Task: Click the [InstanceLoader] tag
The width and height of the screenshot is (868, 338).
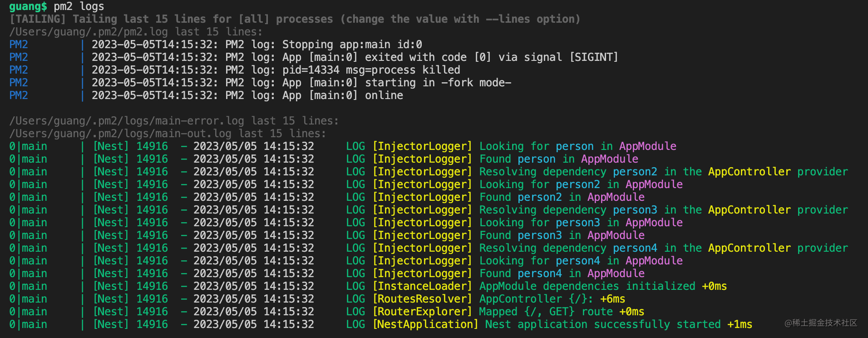Action: tap(422, 286)
